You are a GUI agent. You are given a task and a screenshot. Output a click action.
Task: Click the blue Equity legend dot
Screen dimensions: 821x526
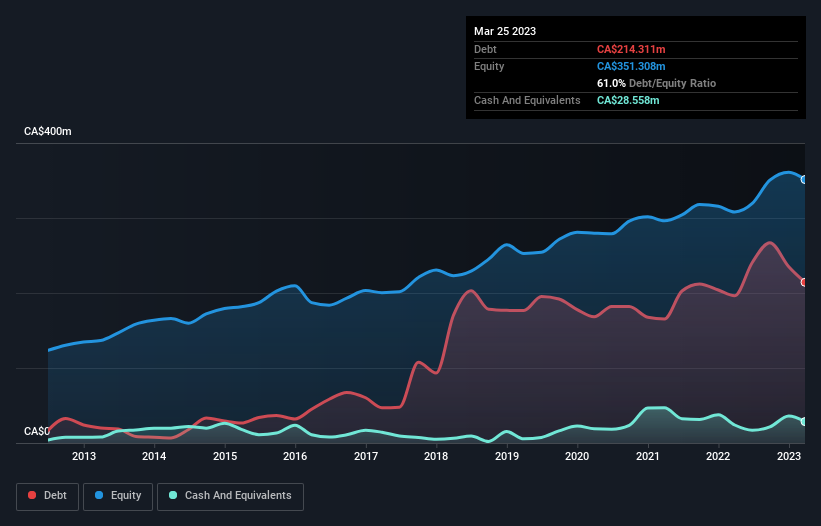tap(99, 495)
